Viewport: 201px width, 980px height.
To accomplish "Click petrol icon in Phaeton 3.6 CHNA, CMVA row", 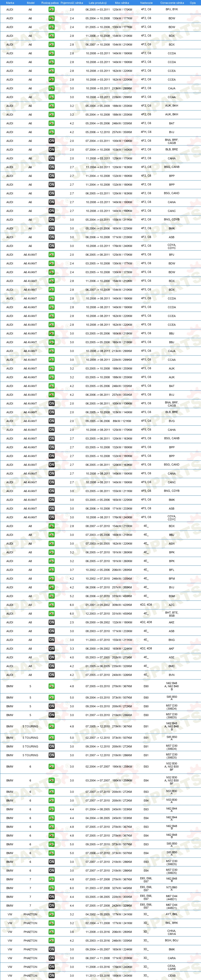I will pyautogui.click(x=51, y=931).
